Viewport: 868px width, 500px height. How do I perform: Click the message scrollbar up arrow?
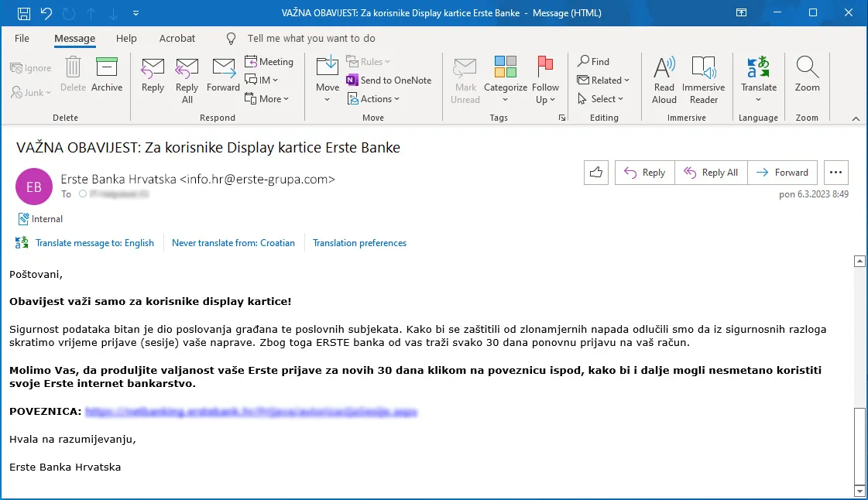[x=859, y=261]
